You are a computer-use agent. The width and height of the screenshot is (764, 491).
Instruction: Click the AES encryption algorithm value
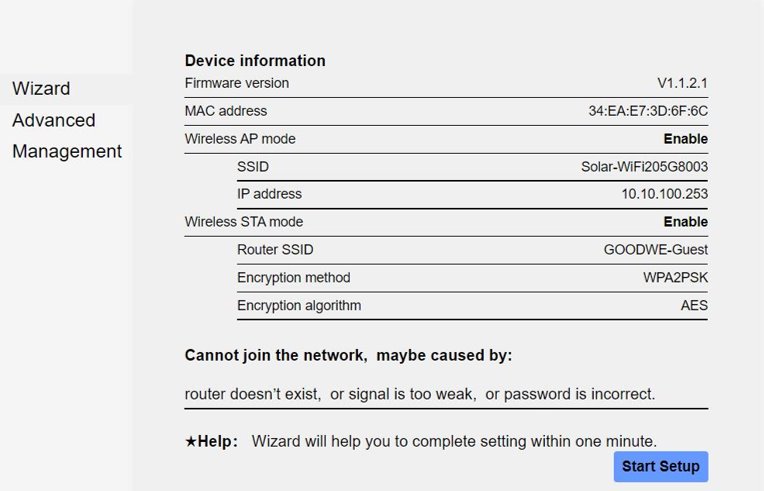tap(694, 306)
